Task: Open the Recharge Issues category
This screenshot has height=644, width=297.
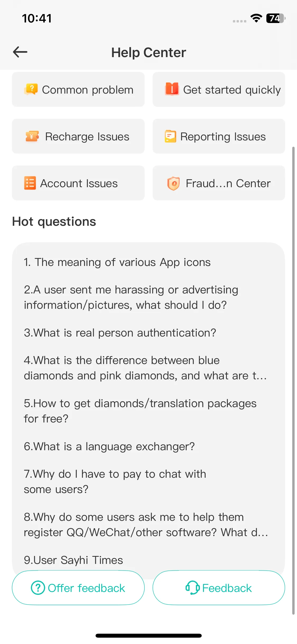Action: [x=78, y=136]
